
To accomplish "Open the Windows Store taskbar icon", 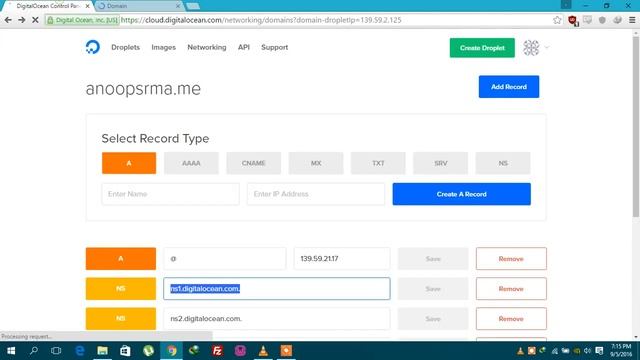I will (x=125, y=351).
